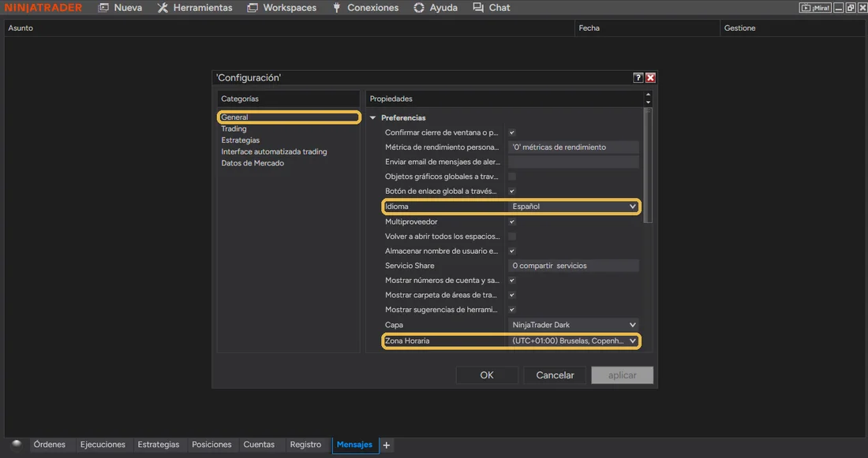Image resolution: width=868 pixels, height=458 pixels.
Task: Open the Capa skin dropdown
Action: pos(574,325)
